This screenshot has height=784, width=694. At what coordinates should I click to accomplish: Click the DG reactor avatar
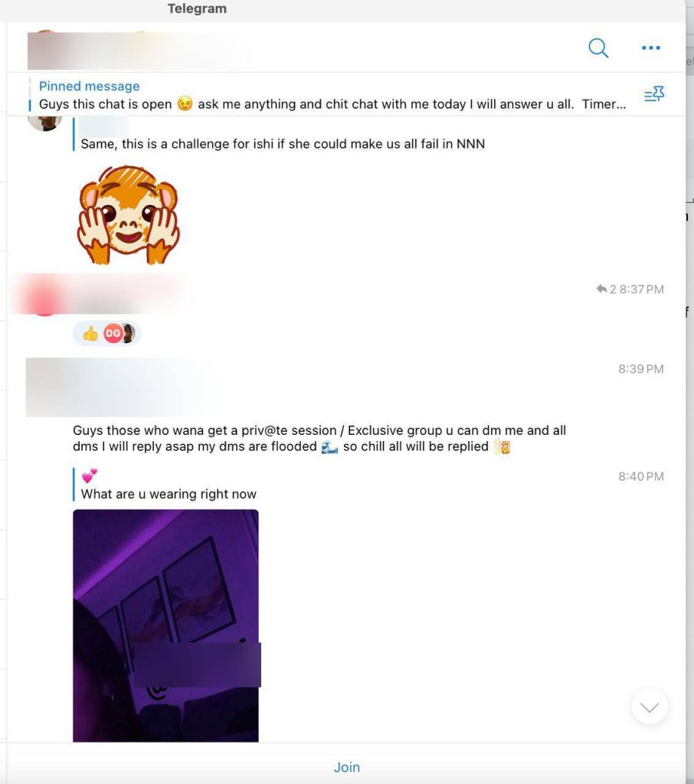[x=113, y=334]
